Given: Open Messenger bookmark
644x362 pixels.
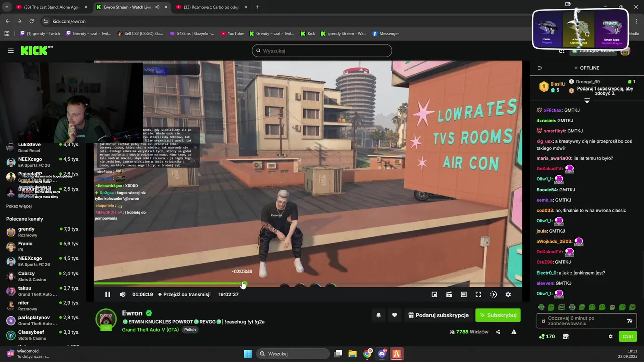Looking at the screenshot, I should 386,34.
